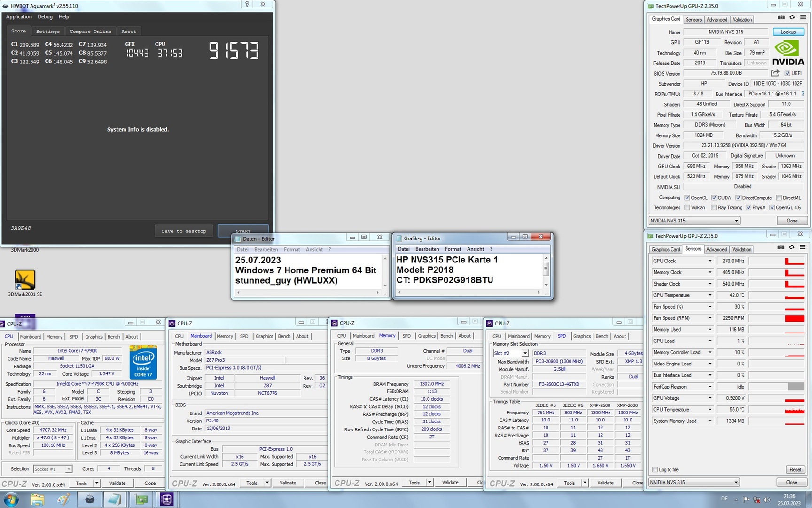Click the Bus Interface question mark icon
Image resolution: width=812 pixels, height=508 pixels.
[803, 94]
